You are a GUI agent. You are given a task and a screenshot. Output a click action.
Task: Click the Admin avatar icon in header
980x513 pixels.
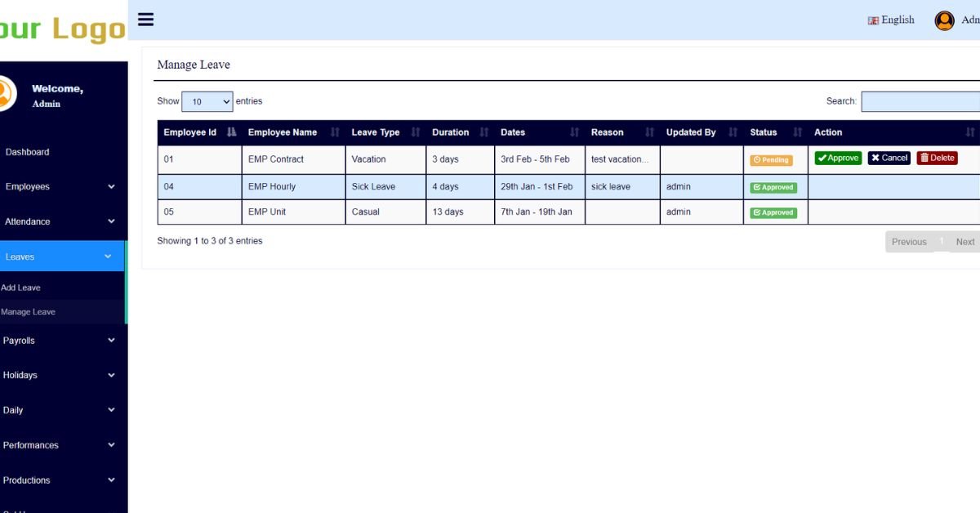(944, 20)
